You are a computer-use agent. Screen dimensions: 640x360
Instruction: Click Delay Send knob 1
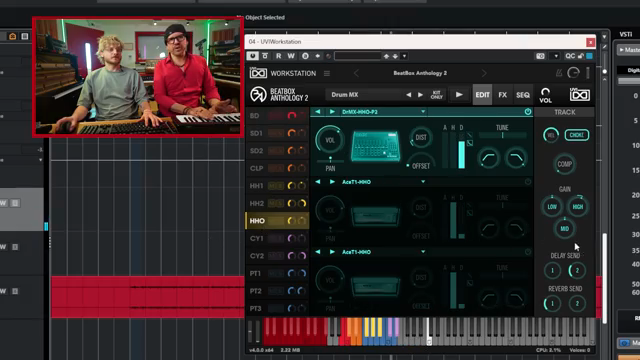tap(552, 271)
